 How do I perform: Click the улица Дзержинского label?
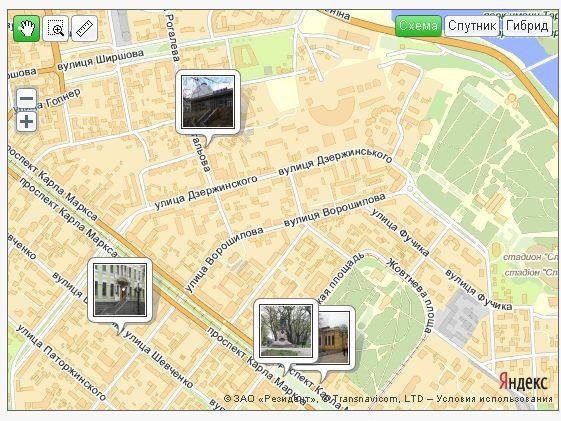pyautogui.click(x=206, y=192)
